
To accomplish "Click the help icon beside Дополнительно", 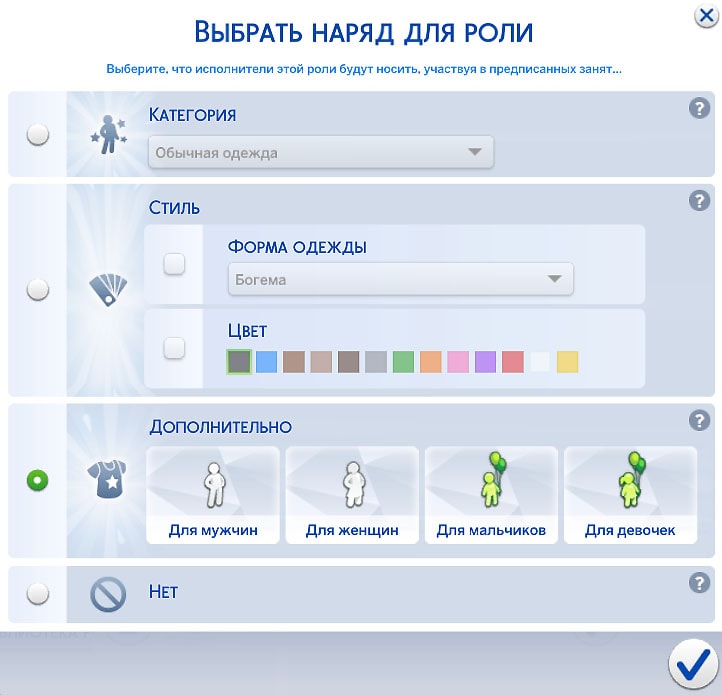I will tap(699, 421).
